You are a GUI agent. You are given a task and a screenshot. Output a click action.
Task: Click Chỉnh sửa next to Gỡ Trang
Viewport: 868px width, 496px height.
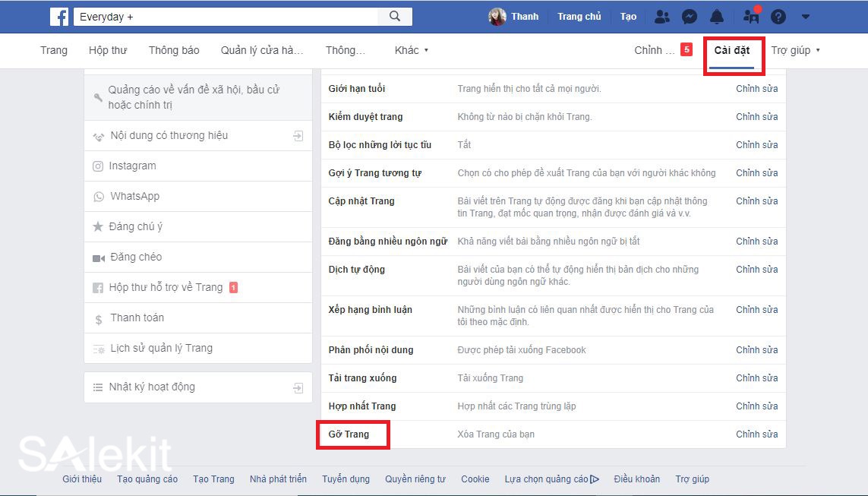(756, 434)
